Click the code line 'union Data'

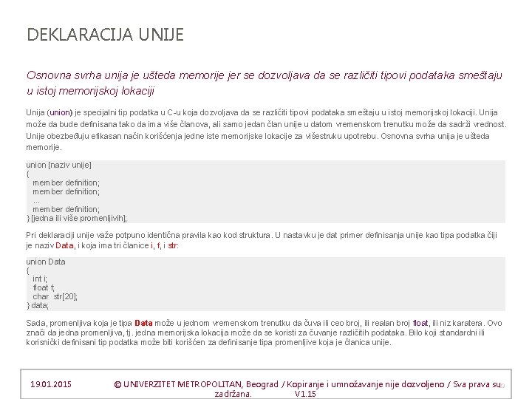coord(46,262)
